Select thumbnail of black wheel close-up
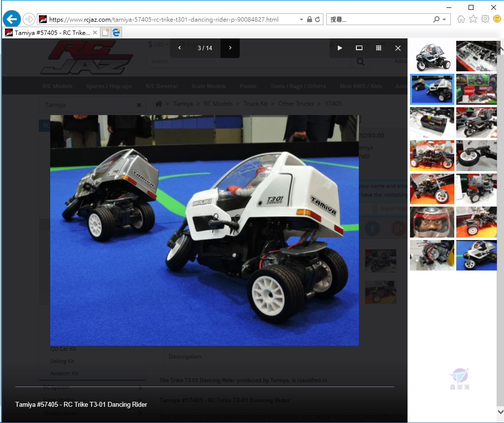 tap(476, 156)
